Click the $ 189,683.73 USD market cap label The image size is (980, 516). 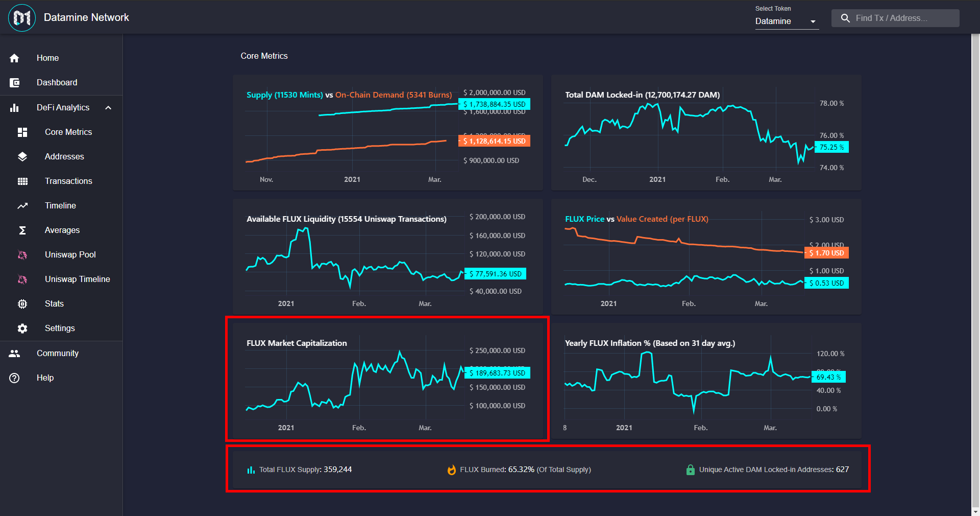498,373
